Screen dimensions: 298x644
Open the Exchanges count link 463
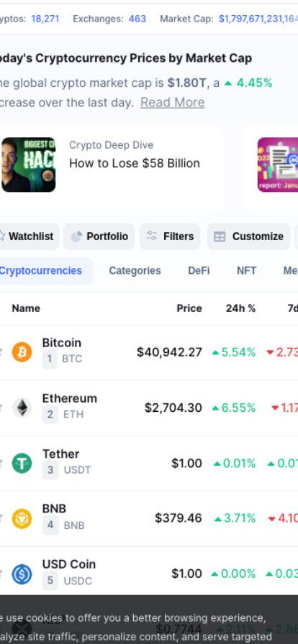(x=137, y=19)
